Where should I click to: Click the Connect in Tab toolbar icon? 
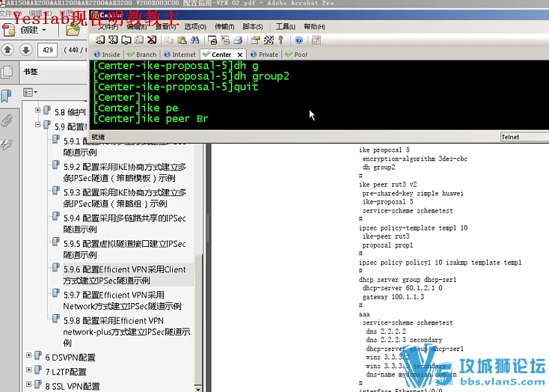tap(126, 40)
